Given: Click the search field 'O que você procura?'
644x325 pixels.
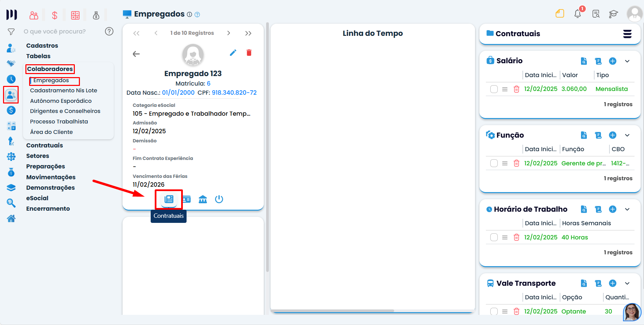Looking at the screenshot, I should point(55,31).
